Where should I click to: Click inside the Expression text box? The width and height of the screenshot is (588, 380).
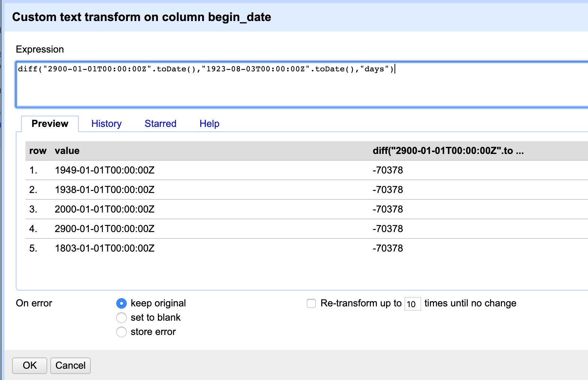(x=302, y=84)
